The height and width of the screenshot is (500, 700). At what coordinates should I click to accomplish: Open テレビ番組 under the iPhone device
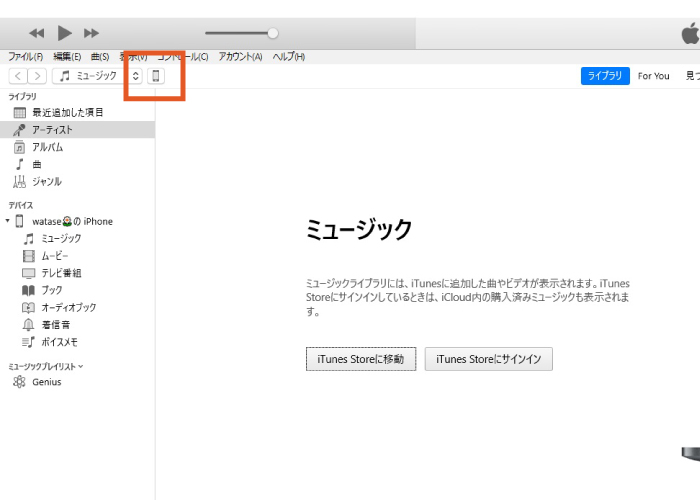[61, 273]
